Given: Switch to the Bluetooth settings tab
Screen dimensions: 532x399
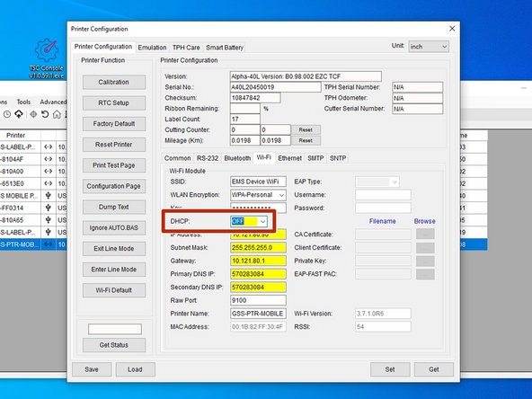Looking at the screenshot, I should click(237, 158).
